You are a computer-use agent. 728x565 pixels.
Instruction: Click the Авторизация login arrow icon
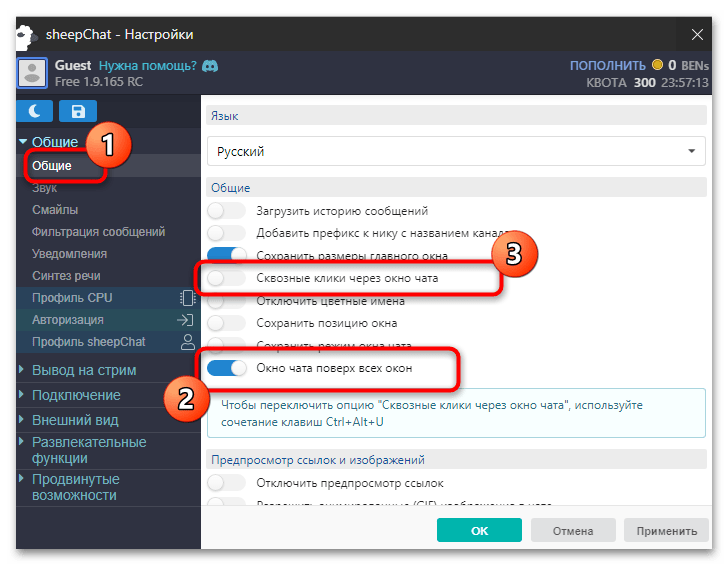(x=185, y=320)
